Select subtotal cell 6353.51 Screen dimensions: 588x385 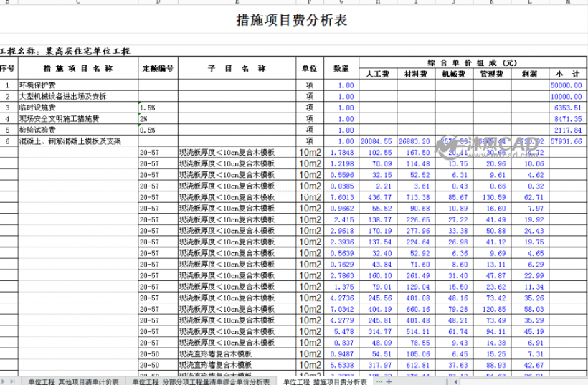[568, 108]
